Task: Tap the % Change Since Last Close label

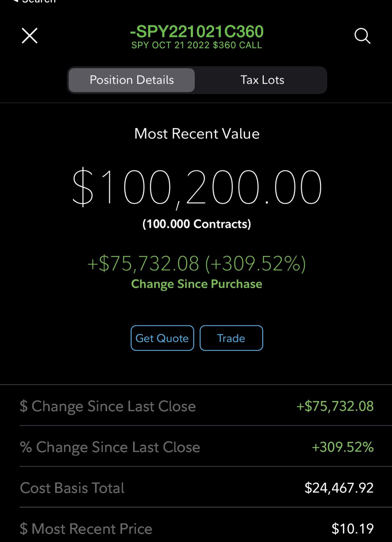Action: pyautogui.click(x=110, y=447)
